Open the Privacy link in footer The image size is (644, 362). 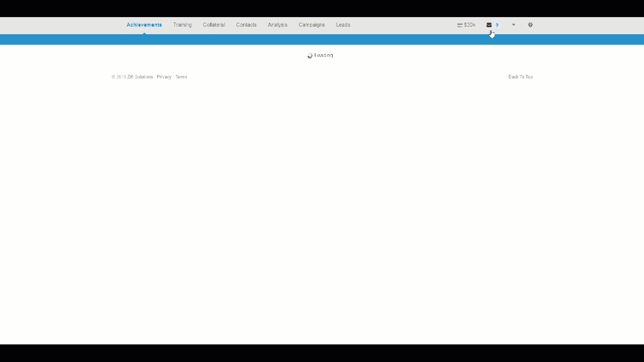[164, 77]
